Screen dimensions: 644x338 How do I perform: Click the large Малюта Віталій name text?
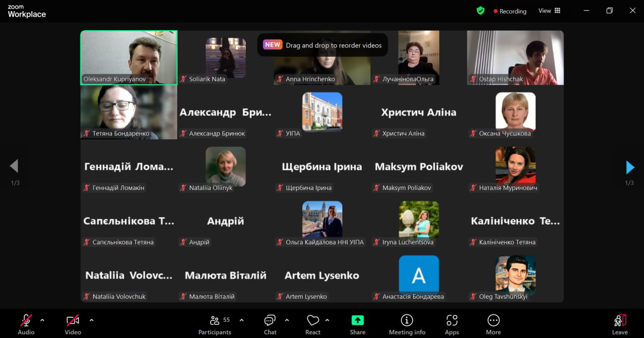coord(225,276)
